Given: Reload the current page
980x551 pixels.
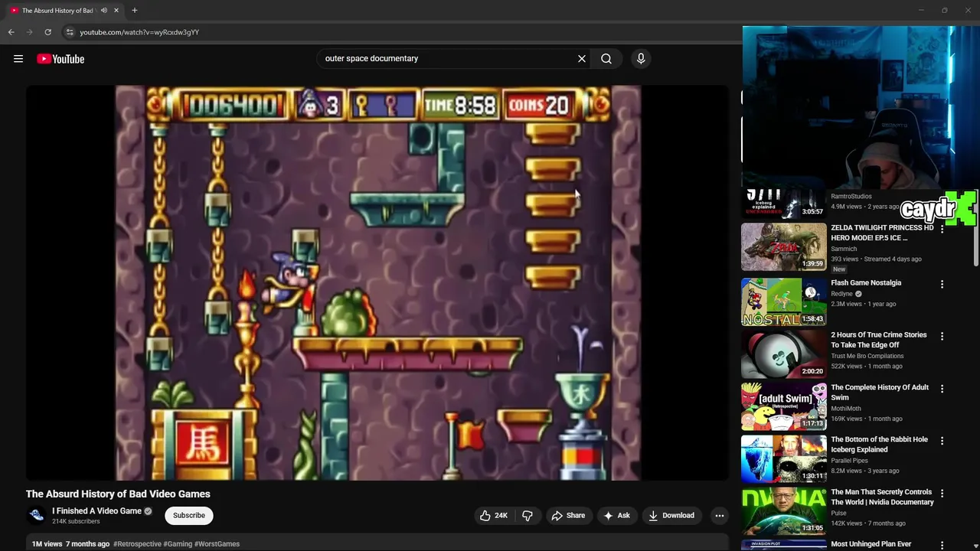Looking at the screenshot, I should click(47, 32).
